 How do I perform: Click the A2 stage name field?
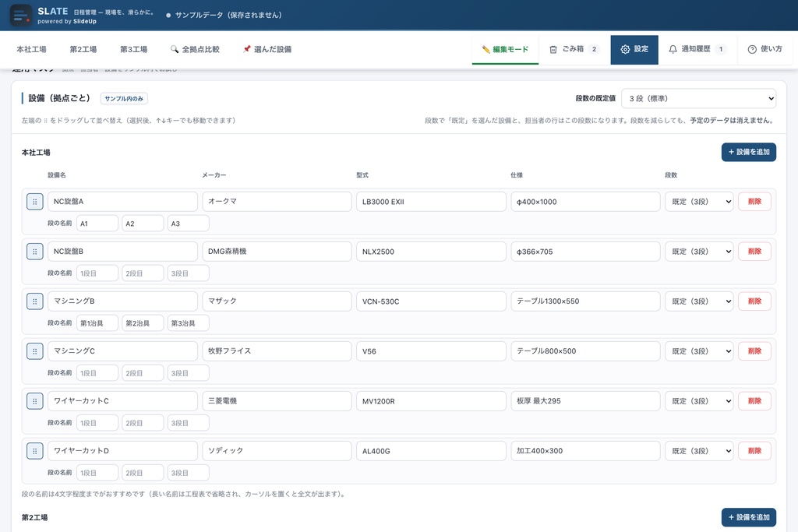[x=143, y=224]
